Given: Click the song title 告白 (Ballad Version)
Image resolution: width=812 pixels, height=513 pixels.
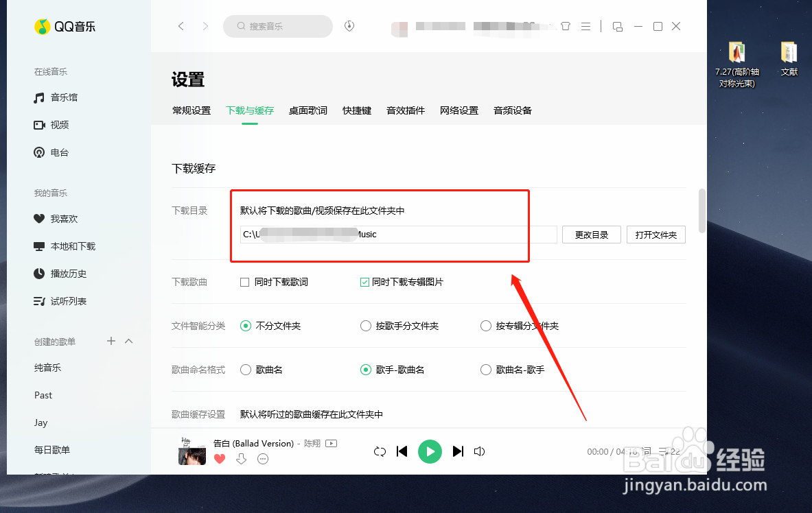Looking at the screenshot, I should pyautogui.click(x=254, y=443).
